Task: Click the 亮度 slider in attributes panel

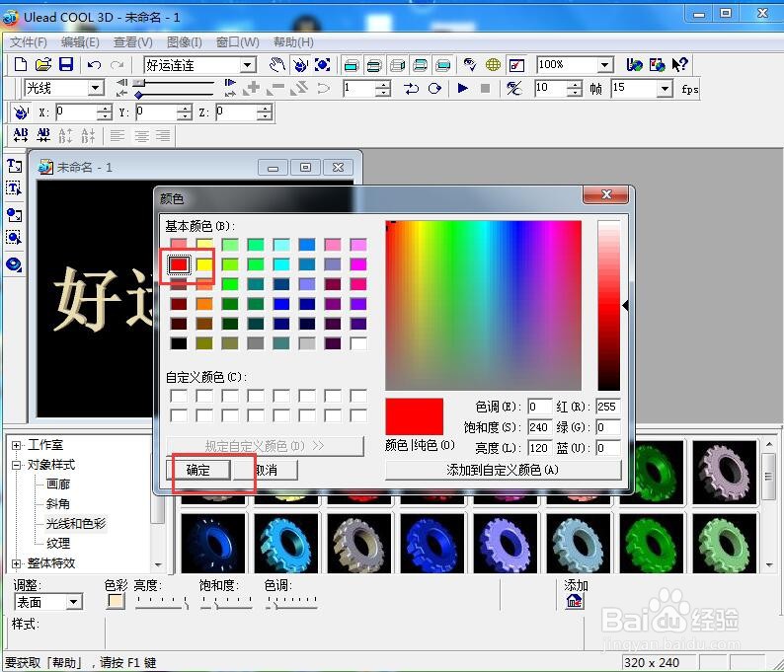Action: coord(162,603)
